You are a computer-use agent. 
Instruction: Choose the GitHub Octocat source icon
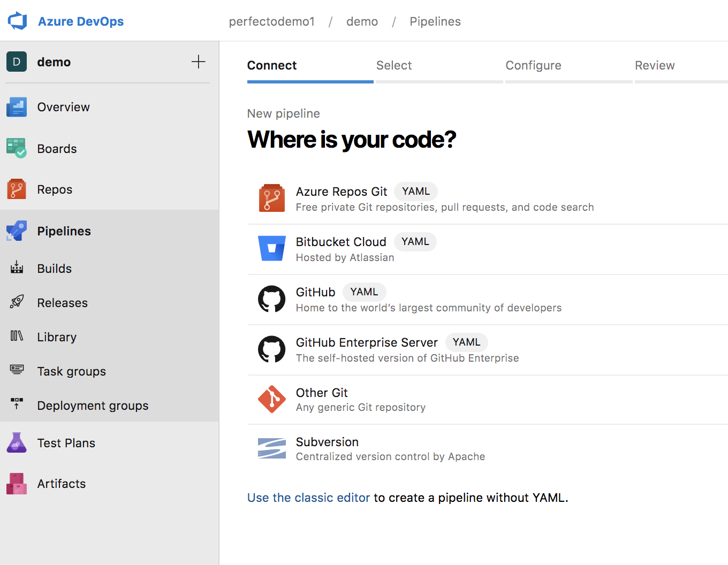click(x=272, y=299)
